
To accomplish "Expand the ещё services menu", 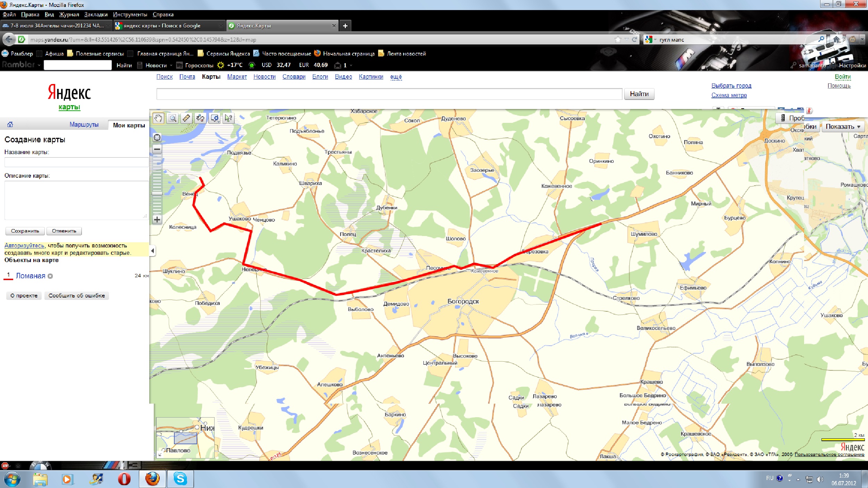I will (x=396, y=77).
